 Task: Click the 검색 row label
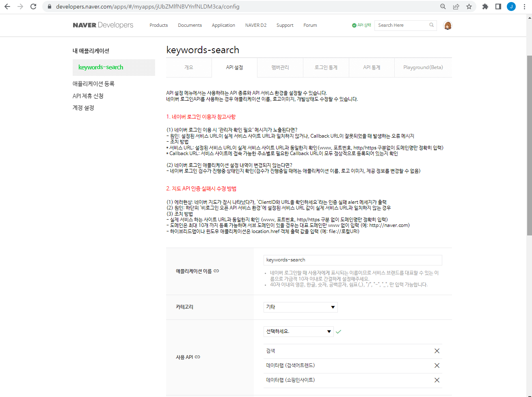270,351
